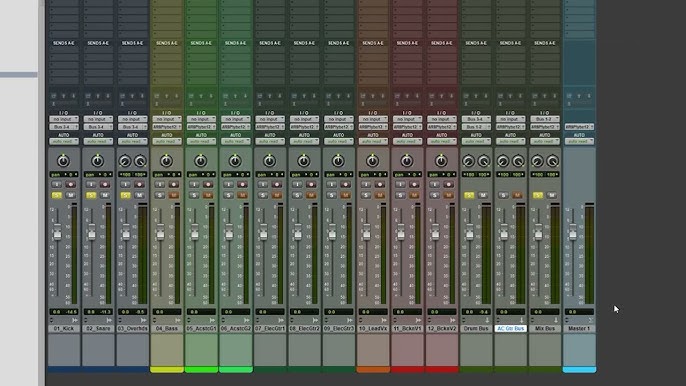Image resolution: width=686 pixels, height=386 pixels.
Task: Click the first send slot on 10_LeadVx
Action: [x=373, y=50]
